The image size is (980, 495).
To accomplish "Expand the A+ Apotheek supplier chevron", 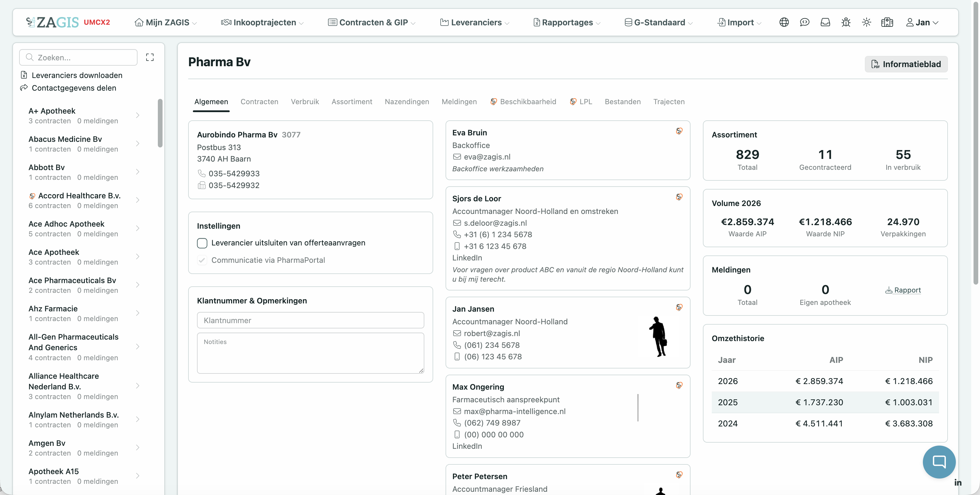I will 138,115.
